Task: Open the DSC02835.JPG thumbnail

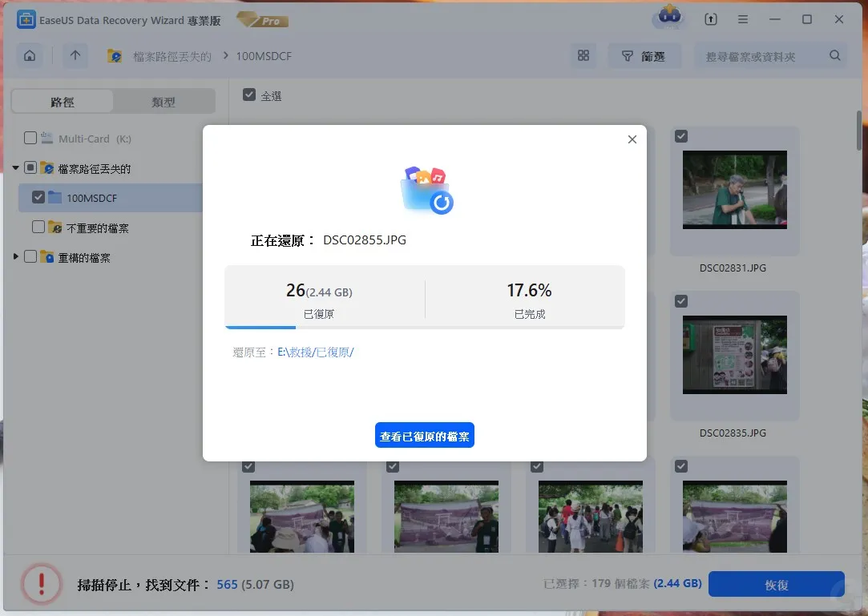Action: (735, 355)
